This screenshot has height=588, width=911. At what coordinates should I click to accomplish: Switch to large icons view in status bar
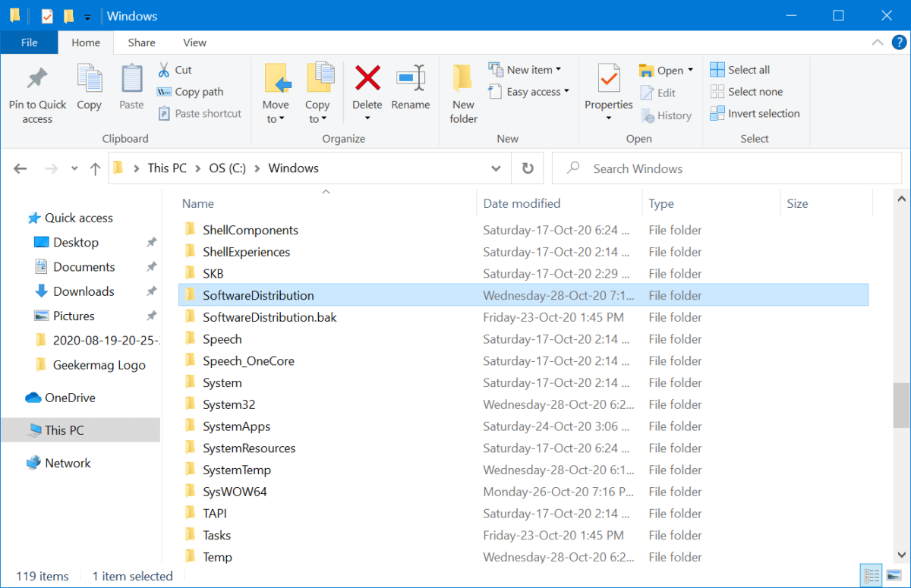pos(894,576)
